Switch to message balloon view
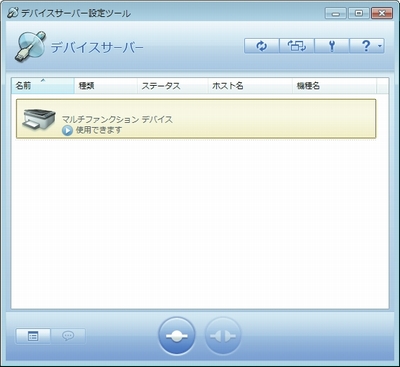 point(68,336)
